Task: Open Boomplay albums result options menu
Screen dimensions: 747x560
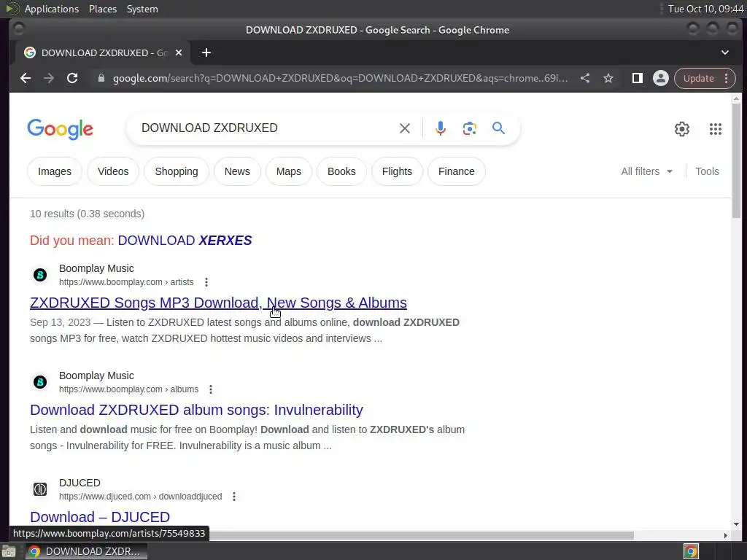Action: [211, 389]
